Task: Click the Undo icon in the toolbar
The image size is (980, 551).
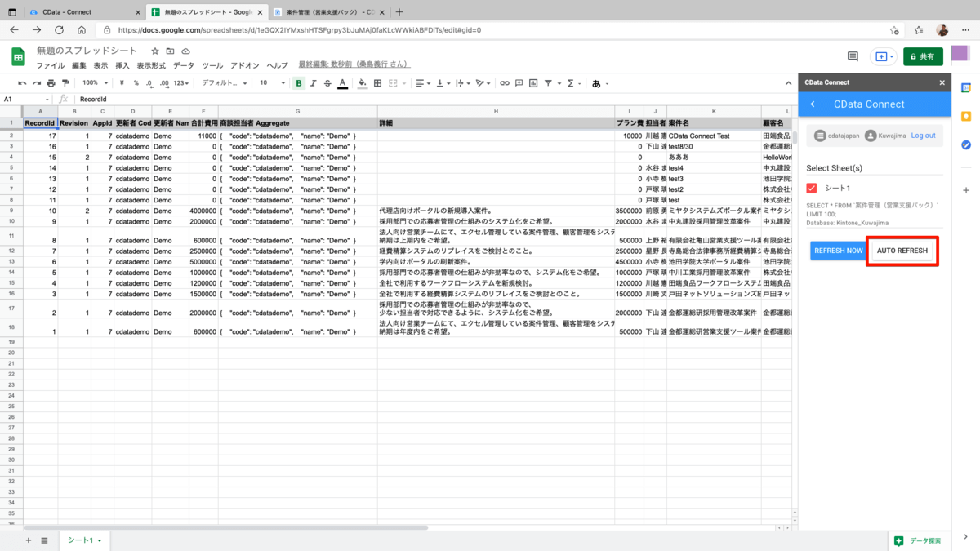Action: (22, 83)
